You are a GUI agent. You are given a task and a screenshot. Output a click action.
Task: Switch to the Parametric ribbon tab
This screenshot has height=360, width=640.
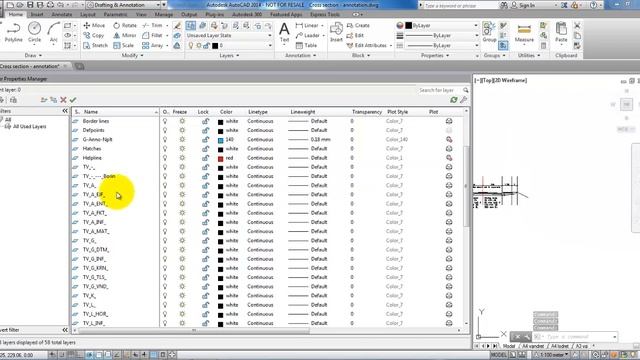(x=115, y=14)
